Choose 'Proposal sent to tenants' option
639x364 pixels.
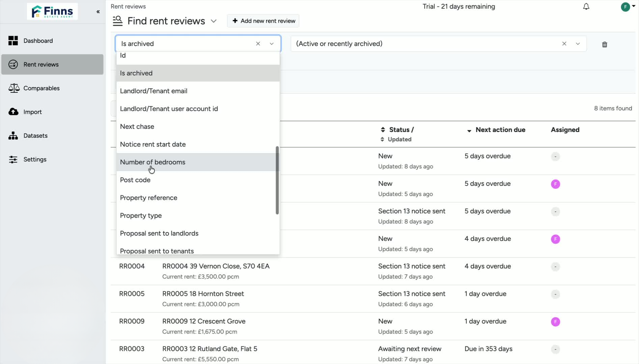[198, 250]
